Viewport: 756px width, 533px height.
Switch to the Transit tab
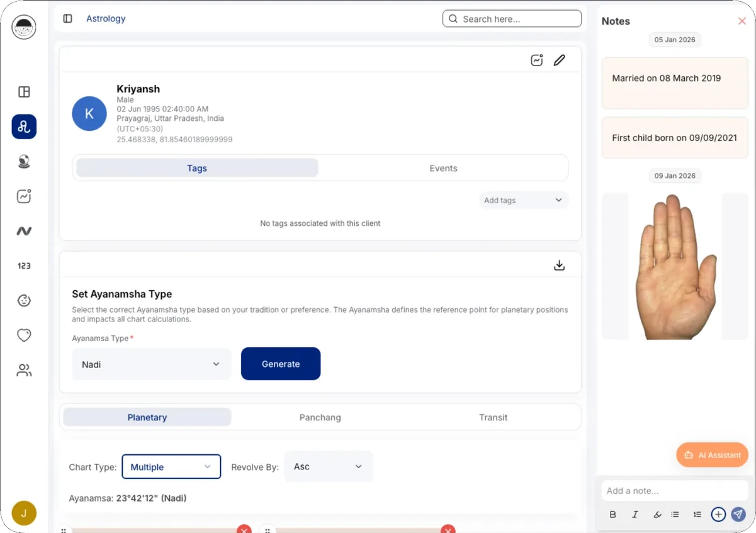pyautogui.click(x=493, y=417)
